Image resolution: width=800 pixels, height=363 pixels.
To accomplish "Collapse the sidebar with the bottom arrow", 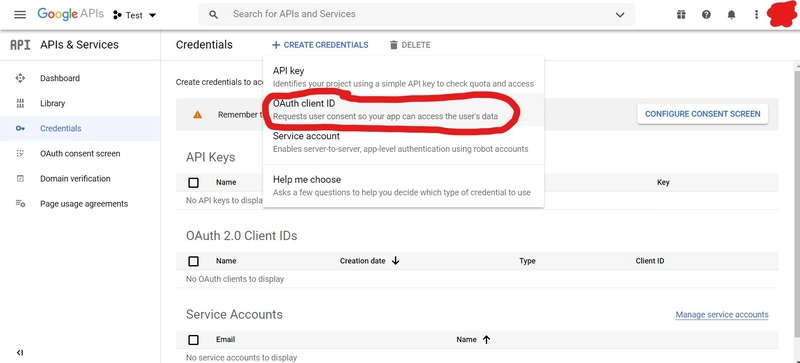I will (x=20, y=352).
